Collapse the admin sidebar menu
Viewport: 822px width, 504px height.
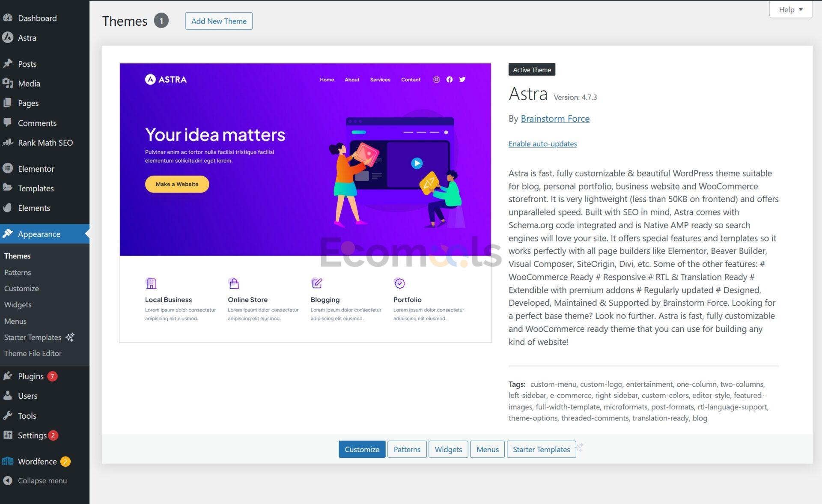42,481
